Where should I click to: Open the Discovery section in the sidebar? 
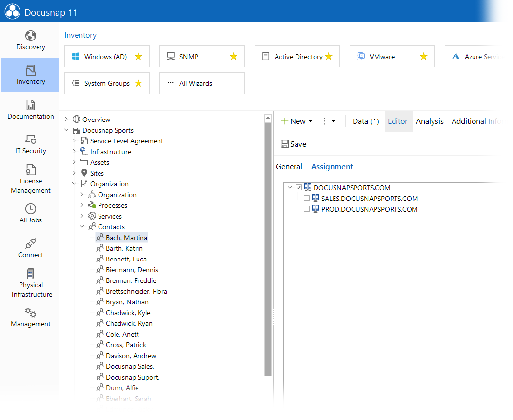(x=30, y=40)
